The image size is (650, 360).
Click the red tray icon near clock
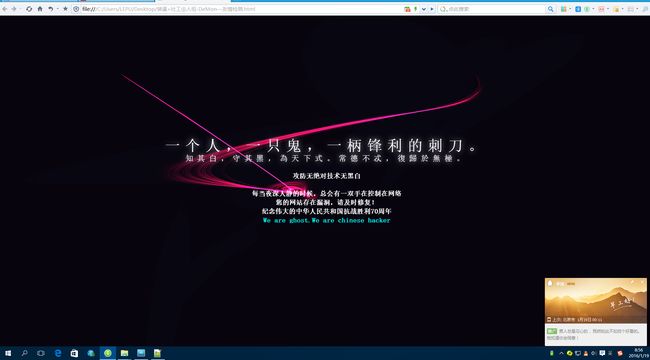(620, 353)
